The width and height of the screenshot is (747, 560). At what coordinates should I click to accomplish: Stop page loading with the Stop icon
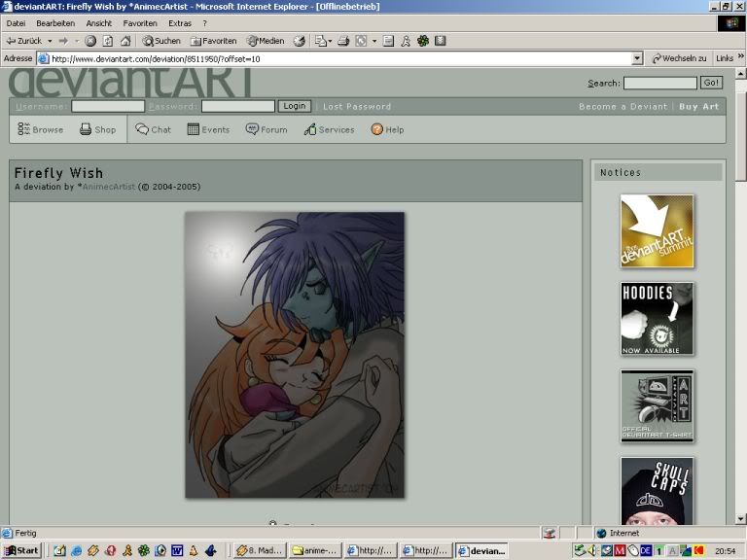(x=90, y=41)
